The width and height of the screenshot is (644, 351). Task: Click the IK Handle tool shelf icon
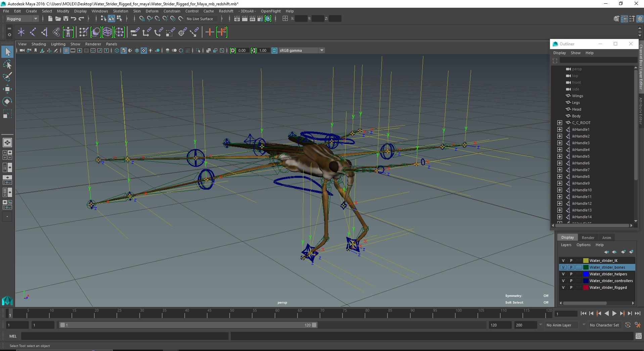[x=44, y=32]
